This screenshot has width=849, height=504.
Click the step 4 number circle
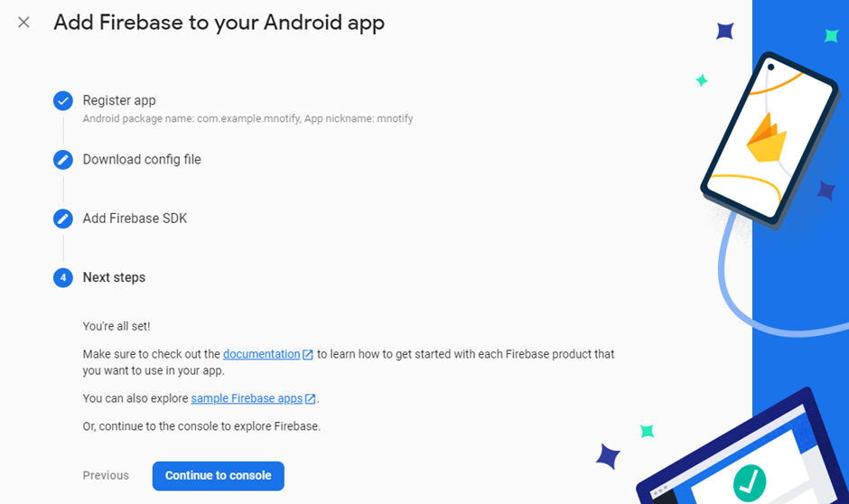63,277
